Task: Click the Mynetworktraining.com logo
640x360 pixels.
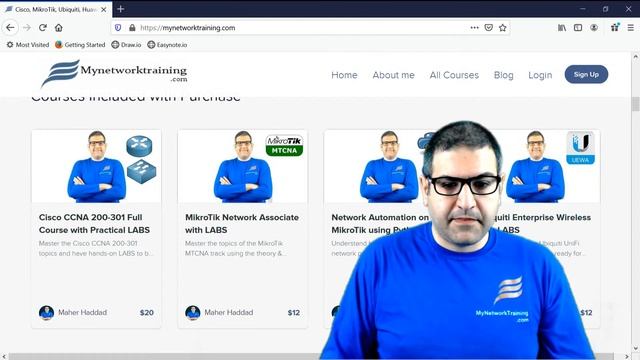Action: coord(114,73)
